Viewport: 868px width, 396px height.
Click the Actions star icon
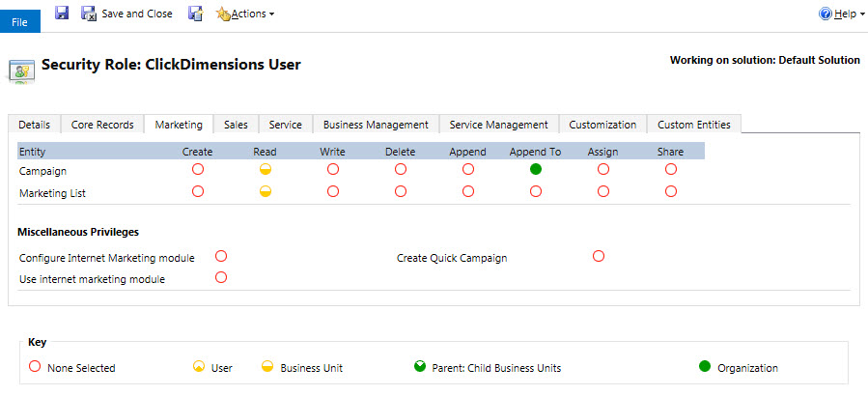(223, 14)
